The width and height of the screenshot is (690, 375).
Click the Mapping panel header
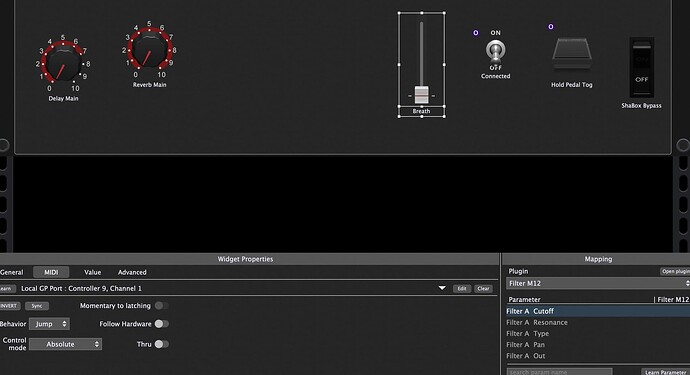click(596, 259)
